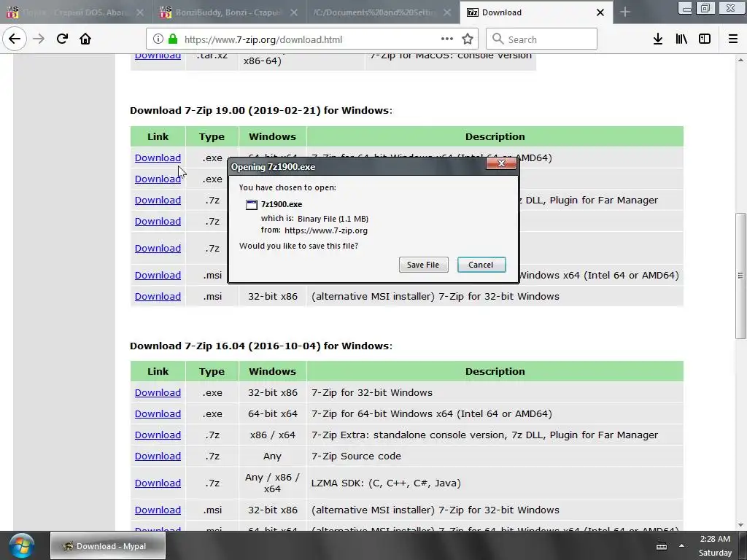Open the second 19.00 .exe Download link
747x560 pixels.
click(158, 179)
